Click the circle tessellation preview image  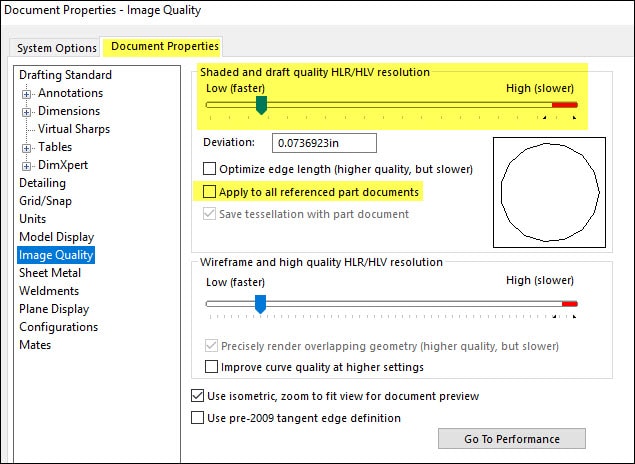[550, 192]
